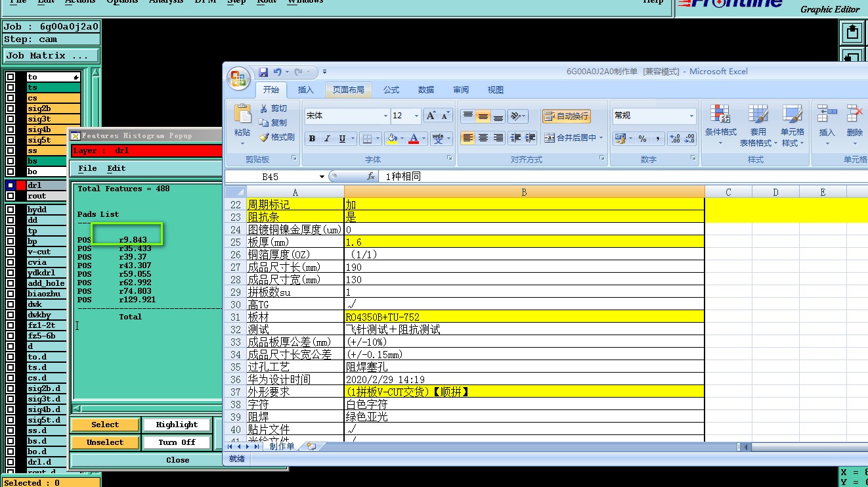The image size is (868, 487).
Task: Open Name Box dropdown next to B45
Action: click(322, 177)
